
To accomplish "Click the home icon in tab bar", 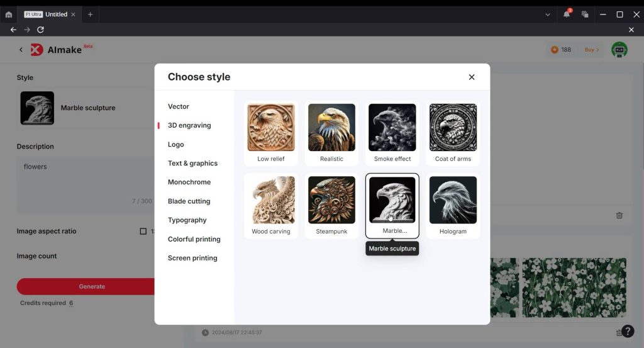I will pyautogui.click(x=9, y=14).
